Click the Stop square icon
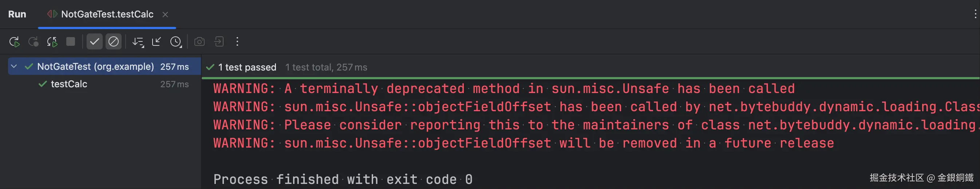 click(70, 41)
